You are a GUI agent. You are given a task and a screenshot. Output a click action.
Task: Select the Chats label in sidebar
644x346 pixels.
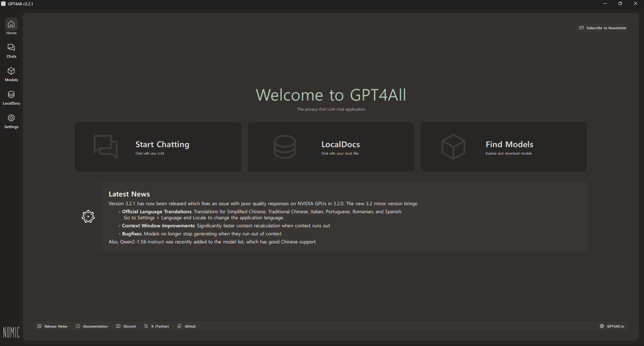click(11, 56)
